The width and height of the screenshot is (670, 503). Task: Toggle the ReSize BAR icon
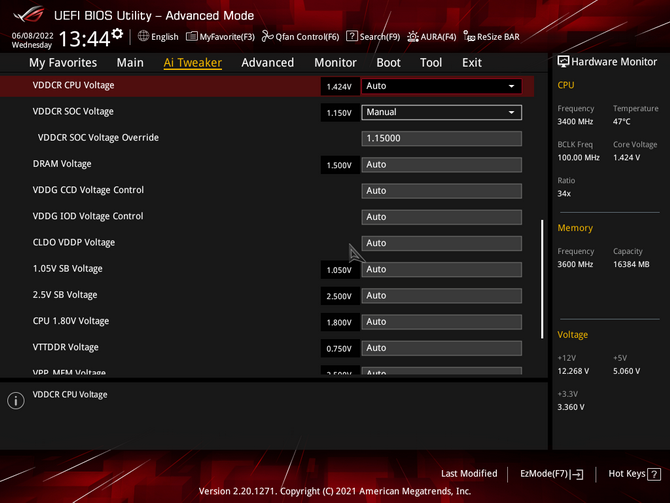(469, 37)
